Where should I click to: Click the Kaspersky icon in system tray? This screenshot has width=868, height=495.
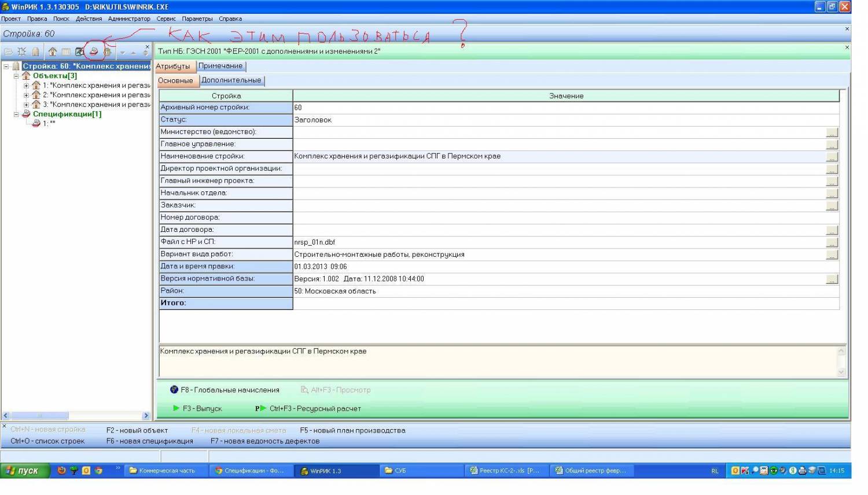point(745,470)
